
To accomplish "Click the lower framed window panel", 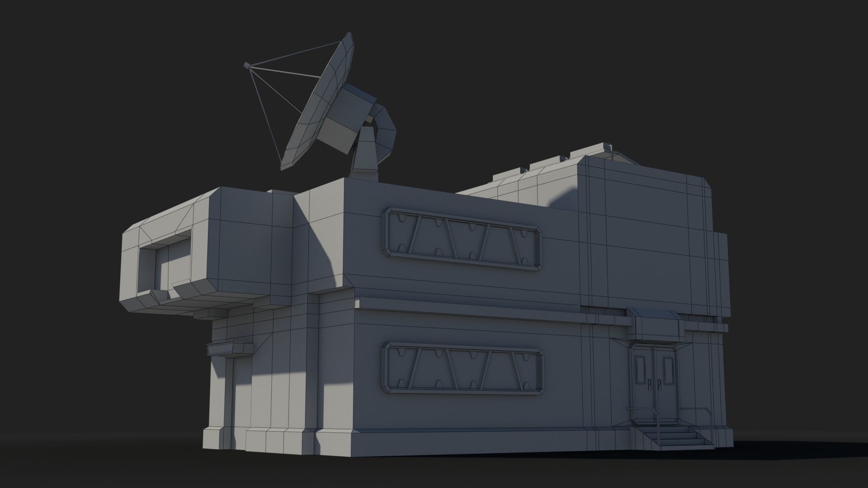I will (463, 369).
